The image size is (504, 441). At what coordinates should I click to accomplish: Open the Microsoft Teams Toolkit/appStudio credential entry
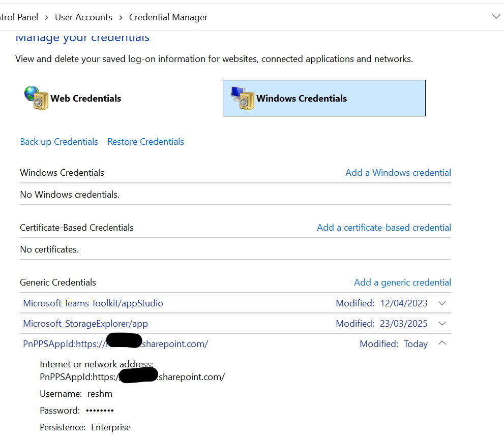point(93,303)
